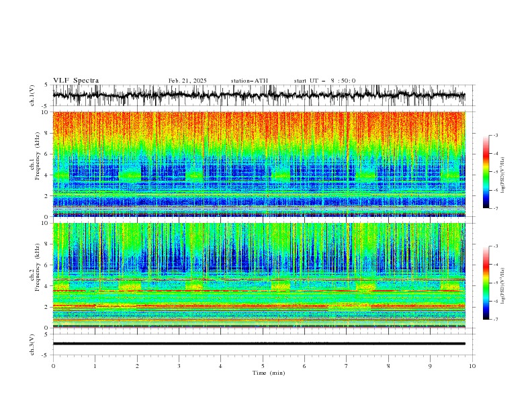The width and height of the screenshot is (532, 411).
Task: Click the "station=ATH" header label
Action: click(x=249, y=81)
